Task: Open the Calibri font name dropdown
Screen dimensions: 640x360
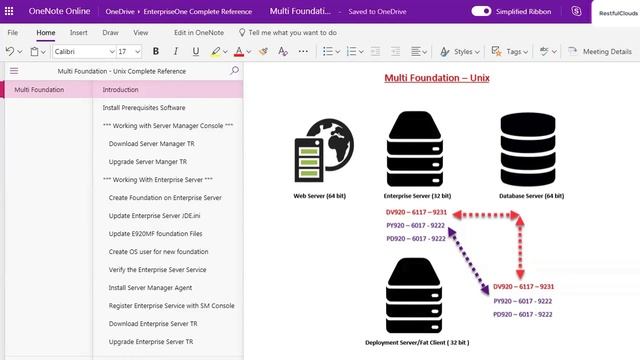Action: point(112,52)
